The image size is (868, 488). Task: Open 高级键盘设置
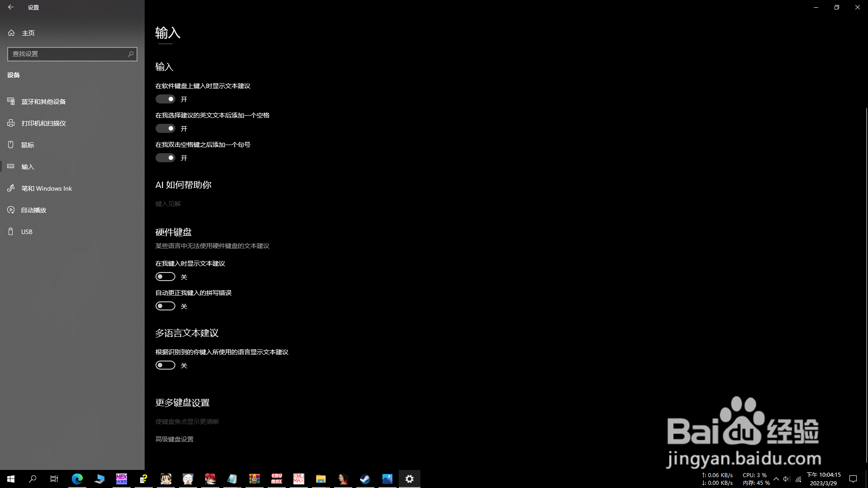[174, 439]
